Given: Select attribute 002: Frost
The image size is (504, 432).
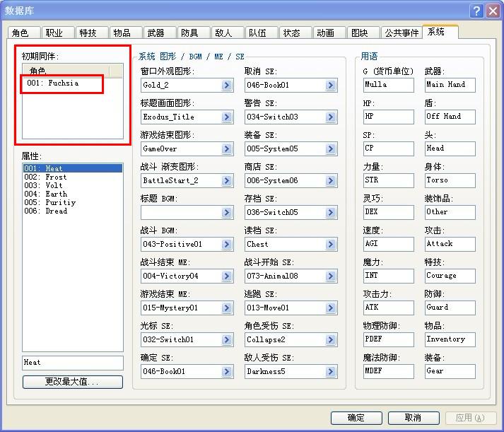Looking at the screenshot, I should click(x=73, y=177).
